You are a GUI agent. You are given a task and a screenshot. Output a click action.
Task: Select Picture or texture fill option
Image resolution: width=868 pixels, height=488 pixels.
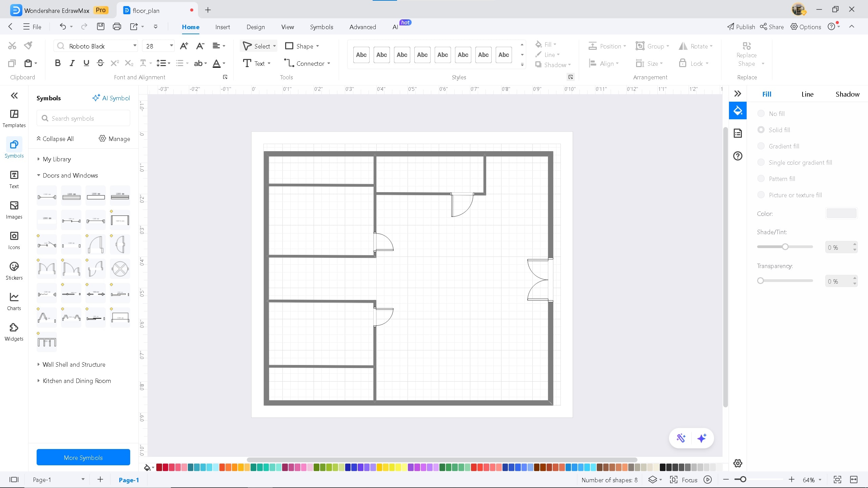pyautogui.click(x=761, y=195)
